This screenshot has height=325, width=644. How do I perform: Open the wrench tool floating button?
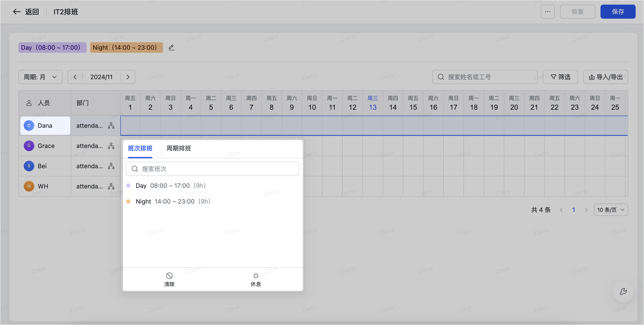[623, 292]
